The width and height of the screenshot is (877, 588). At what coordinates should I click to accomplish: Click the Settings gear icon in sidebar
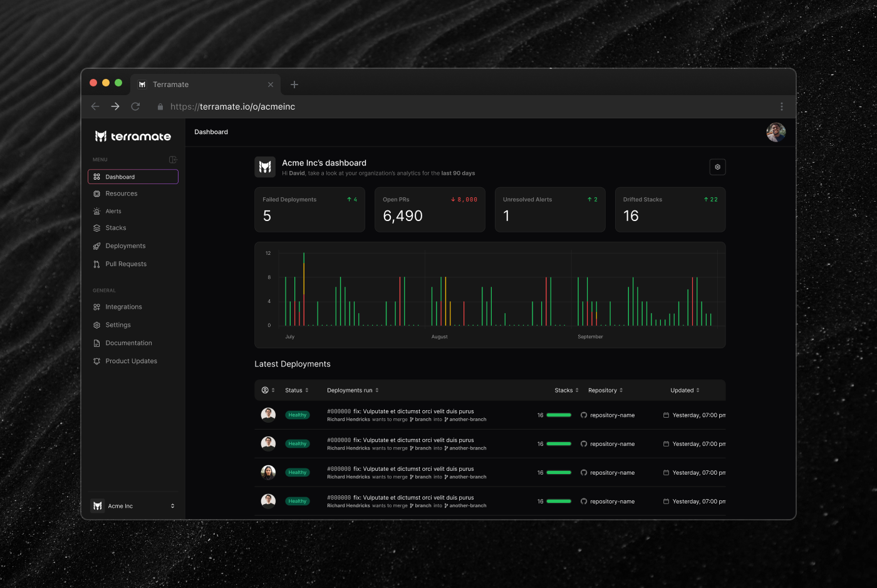pyautogui.click(x=96, y=325)
